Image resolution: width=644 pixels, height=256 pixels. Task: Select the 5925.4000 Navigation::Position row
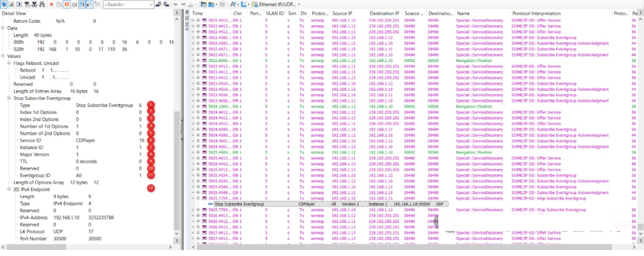[415, 152]
